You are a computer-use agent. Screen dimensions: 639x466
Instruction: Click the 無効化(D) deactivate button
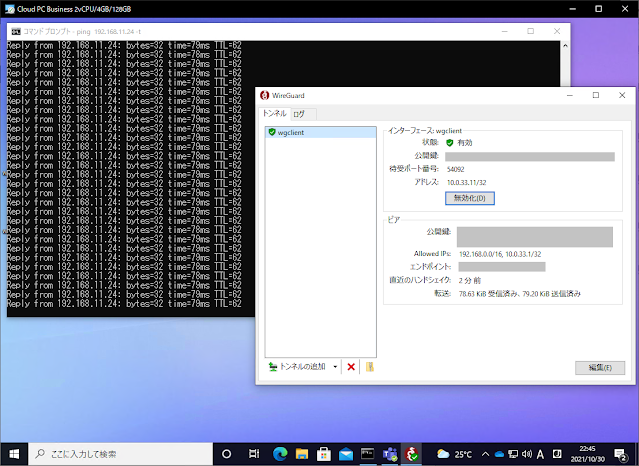469,198
